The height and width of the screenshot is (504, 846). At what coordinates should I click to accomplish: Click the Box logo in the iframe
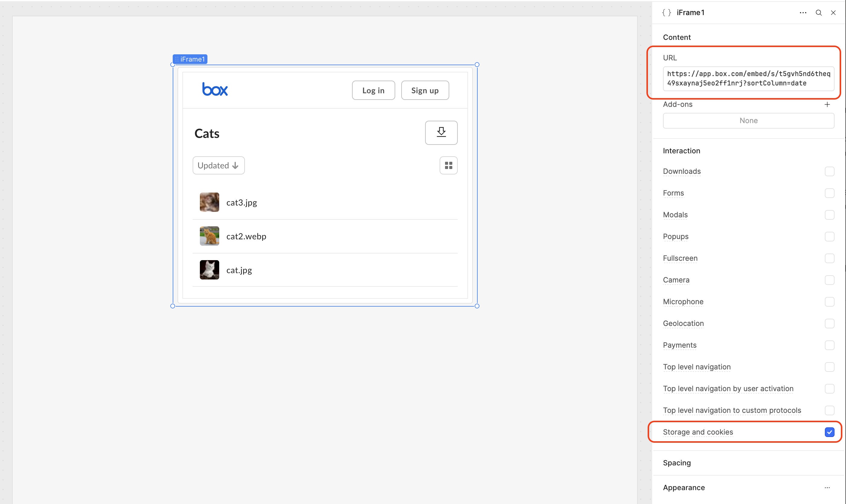click(215, 90)
